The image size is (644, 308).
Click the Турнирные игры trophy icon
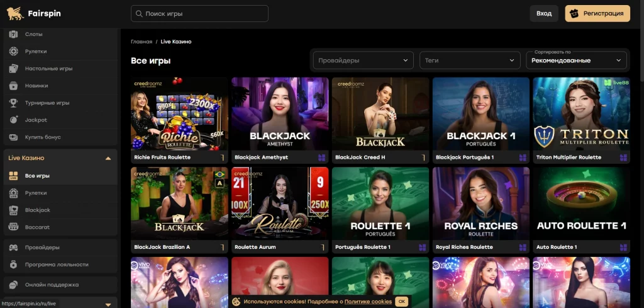click(x=14, y=103)
